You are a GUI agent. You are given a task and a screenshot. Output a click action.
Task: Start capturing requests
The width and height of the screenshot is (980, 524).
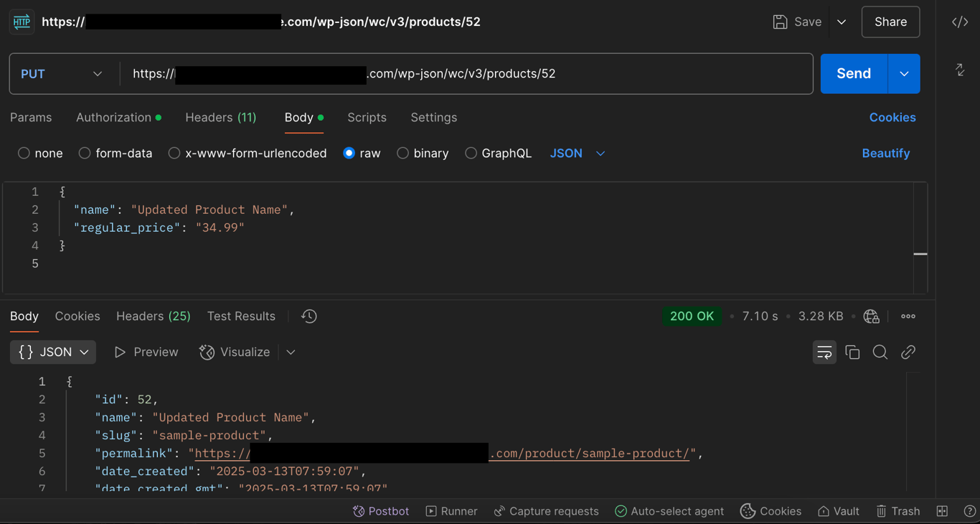(x=546, y=511)
